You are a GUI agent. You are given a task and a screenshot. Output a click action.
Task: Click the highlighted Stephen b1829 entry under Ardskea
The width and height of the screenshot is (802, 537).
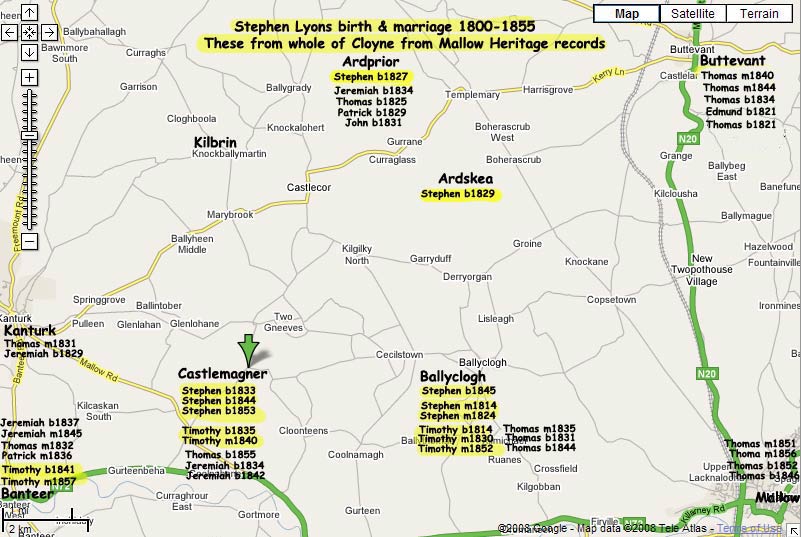click(458, 194)
